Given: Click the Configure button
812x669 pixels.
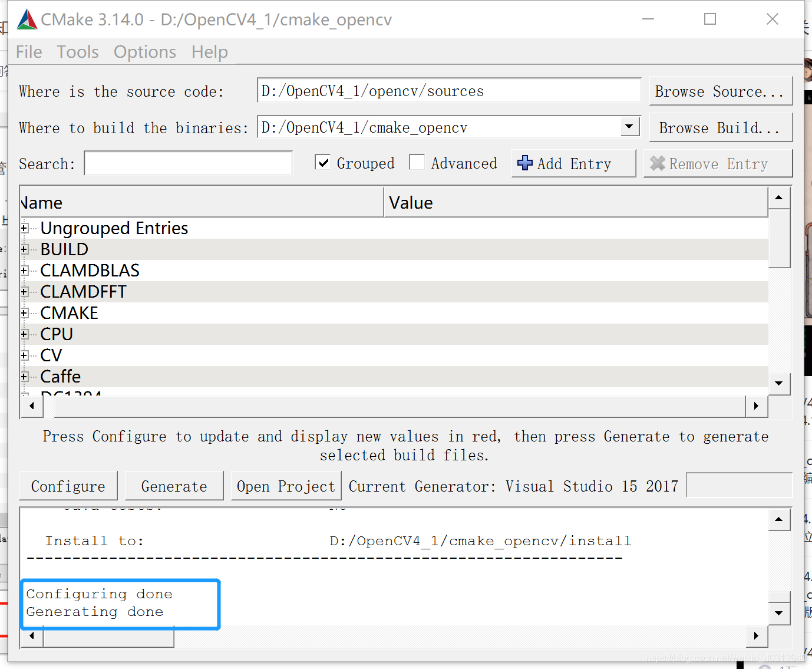Looking at the screenshot, I should [x=68, y=486].
